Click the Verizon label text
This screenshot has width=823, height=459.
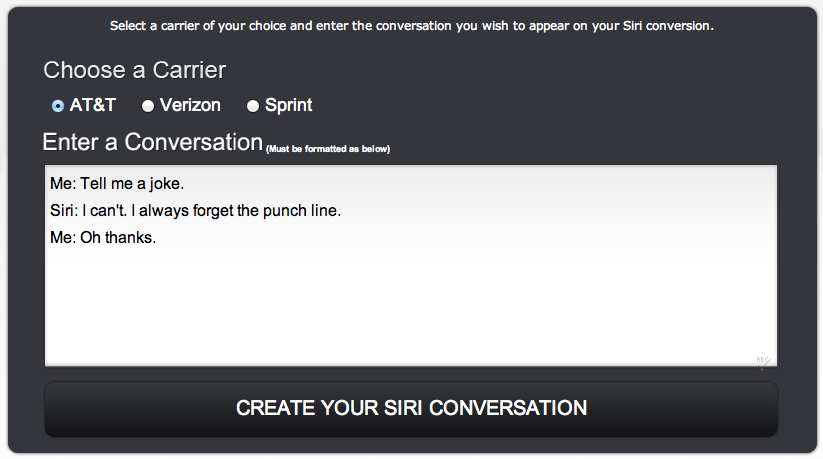pos(190,105)
